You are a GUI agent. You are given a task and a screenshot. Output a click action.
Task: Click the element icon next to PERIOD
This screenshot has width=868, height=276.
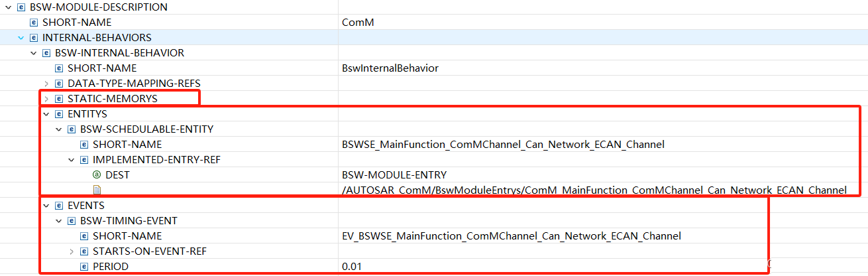pos(84,267)
